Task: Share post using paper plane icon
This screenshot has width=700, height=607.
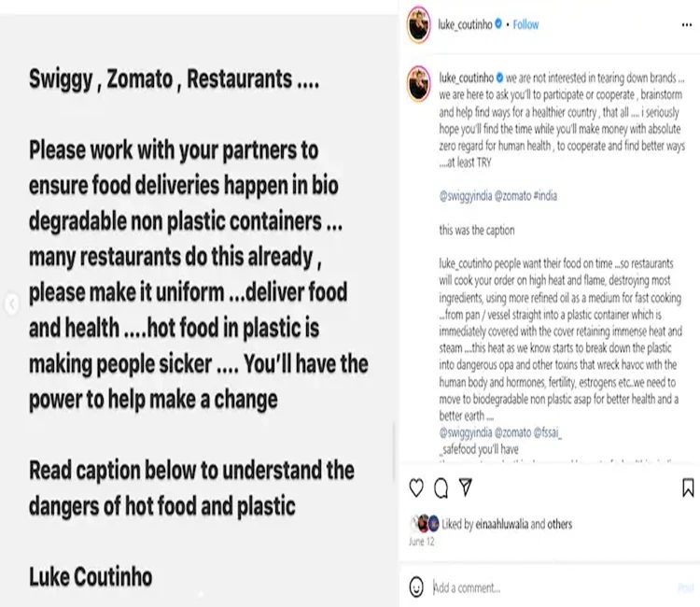Action: (x=465, y=487)
